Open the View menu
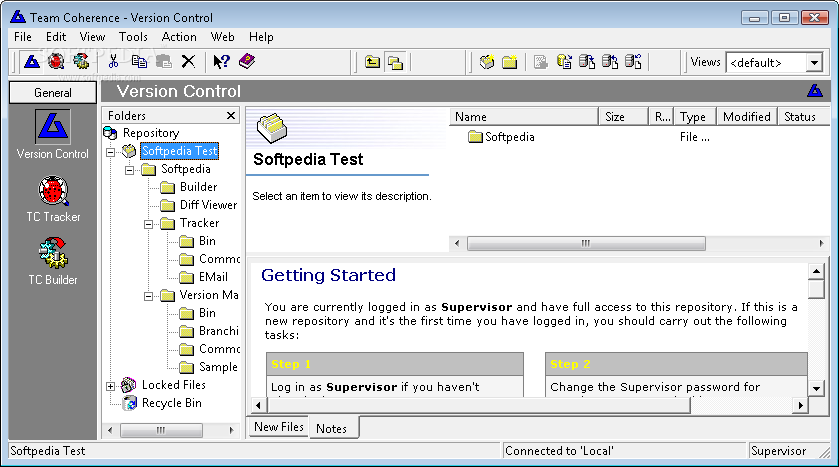 [x=92, y=37]
